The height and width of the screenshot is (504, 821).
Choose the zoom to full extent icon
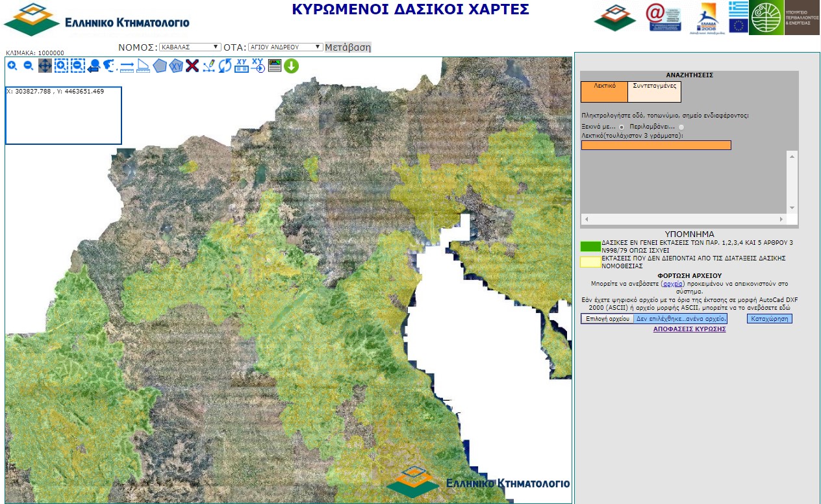point(110,66)
